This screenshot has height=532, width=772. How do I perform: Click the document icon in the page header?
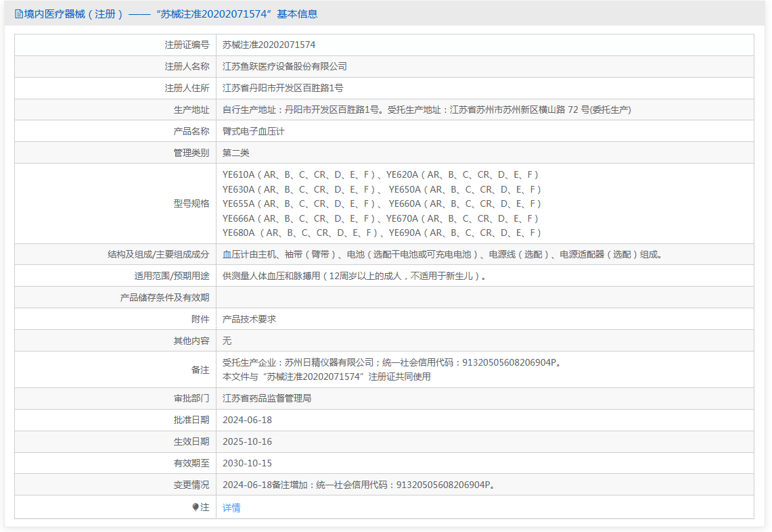point(18,14)
